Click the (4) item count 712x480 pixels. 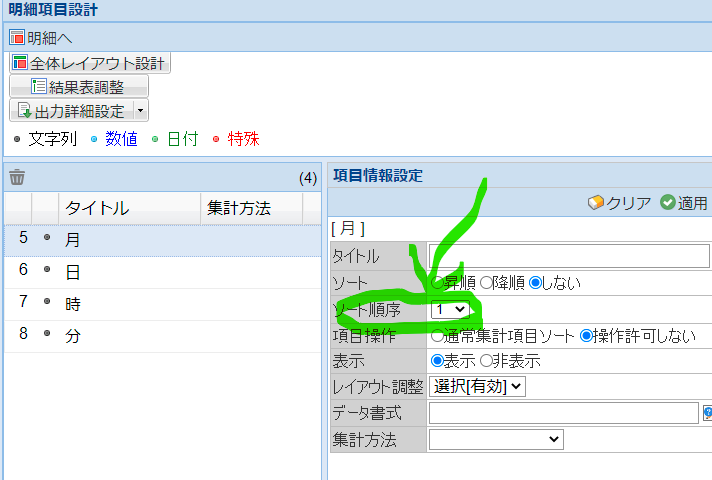(308, 178)
